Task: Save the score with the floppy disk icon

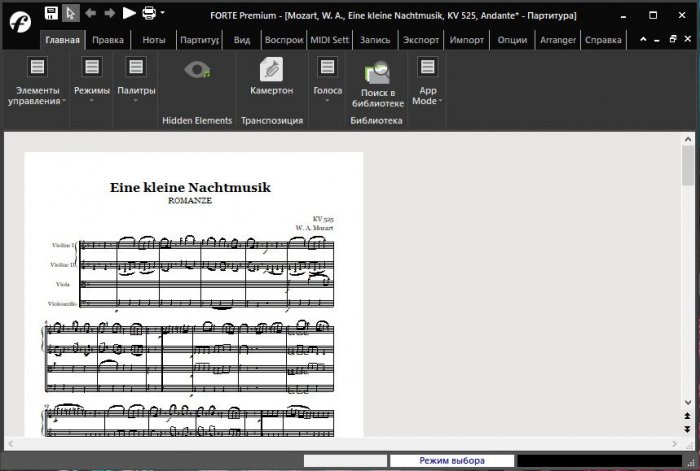Action: pyautogui.click(x=51, y=13)
